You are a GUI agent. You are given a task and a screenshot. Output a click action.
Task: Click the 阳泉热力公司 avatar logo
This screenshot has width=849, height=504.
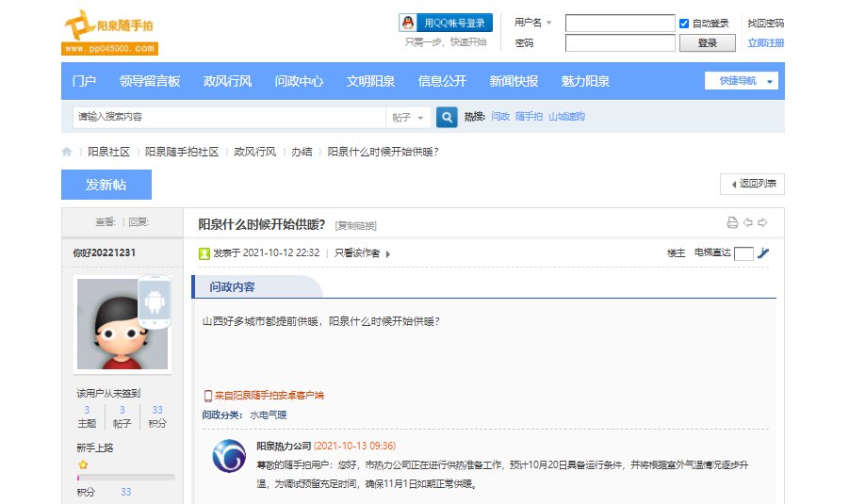coord(228,456)
